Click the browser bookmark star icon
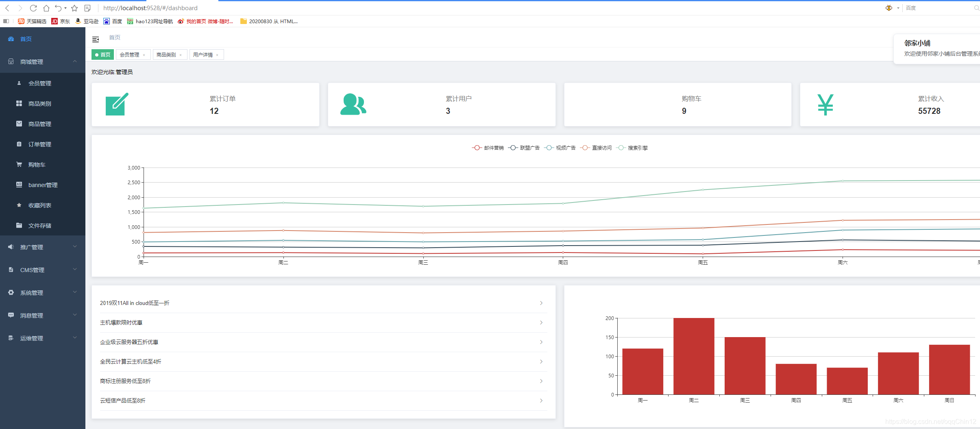This screenshot has height=429, width=980. point(74,8)
